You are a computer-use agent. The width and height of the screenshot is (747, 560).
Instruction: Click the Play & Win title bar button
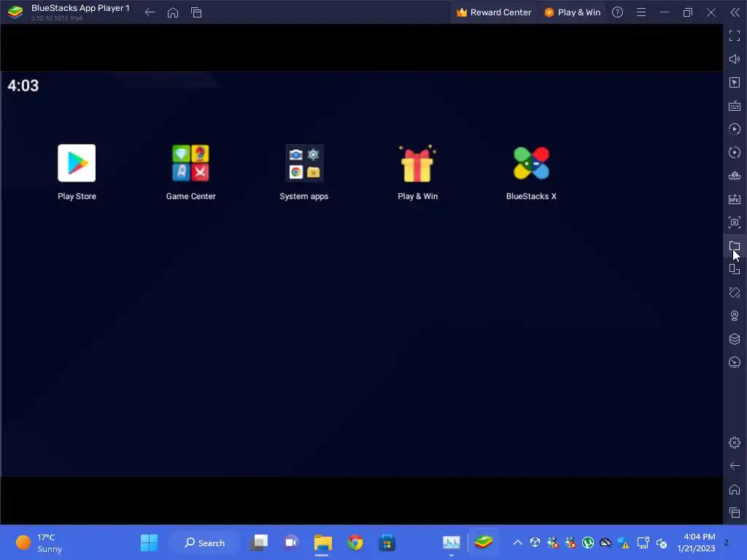[x=572, y=12]
